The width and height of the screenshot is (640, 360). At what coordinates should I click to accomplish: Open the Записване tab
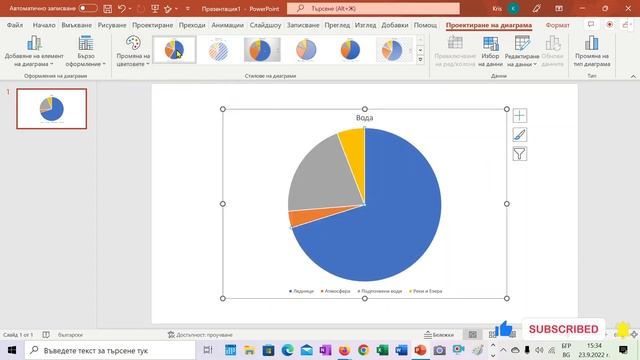pos(303,25)
